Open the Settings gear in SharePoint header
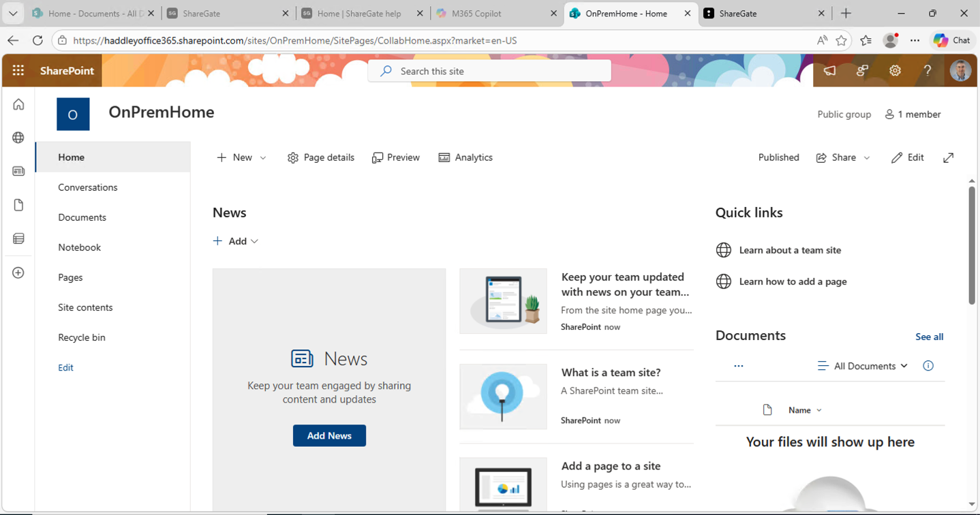The image size is (980, 515). pos(895,70)
